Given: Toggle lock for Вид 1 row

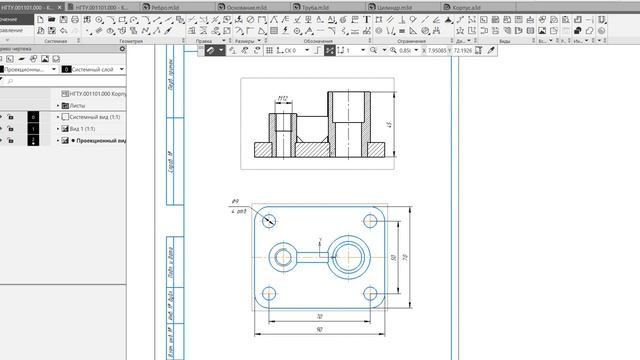Looking at the screenshot, I should point(10,129).
